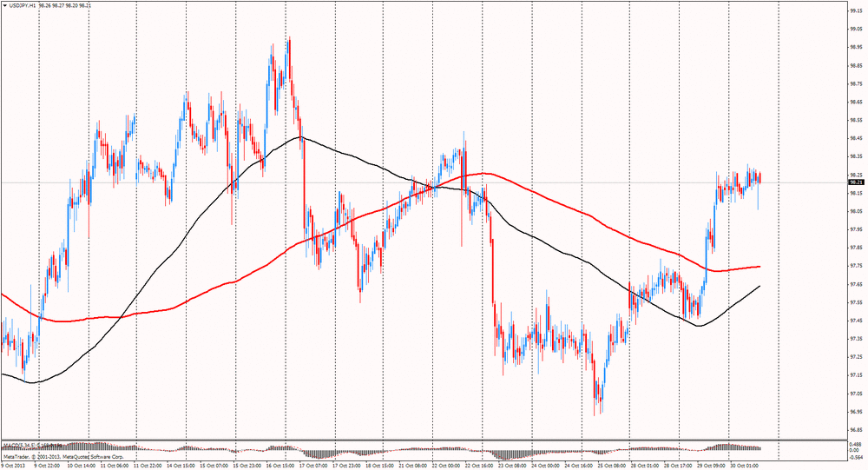Select the current price marker 98.21

click(855, 182)
